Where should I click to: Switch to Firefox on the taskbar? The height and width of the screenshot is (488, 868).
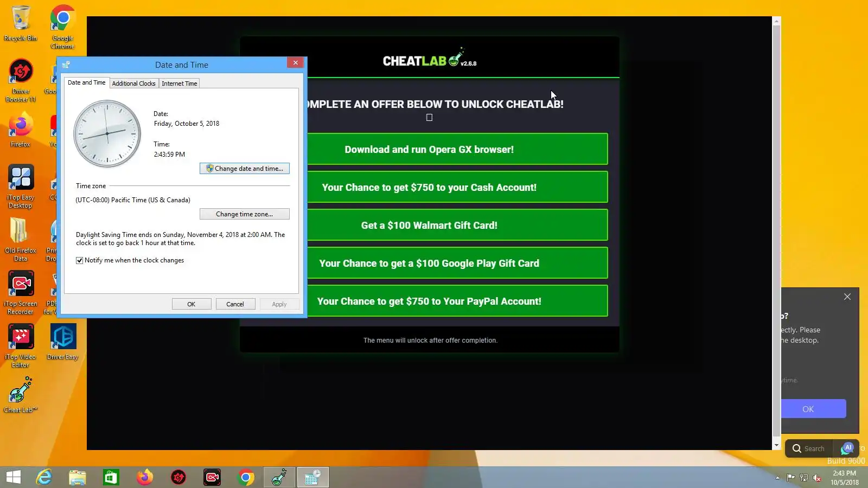[x=145, y=477]
